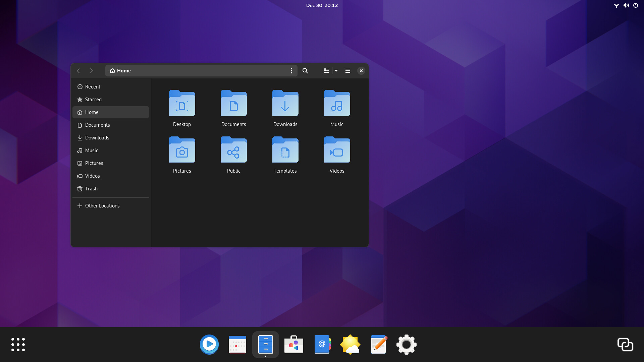Select Recent in the sidebar
644x362 pixels.
click(93, 87)
